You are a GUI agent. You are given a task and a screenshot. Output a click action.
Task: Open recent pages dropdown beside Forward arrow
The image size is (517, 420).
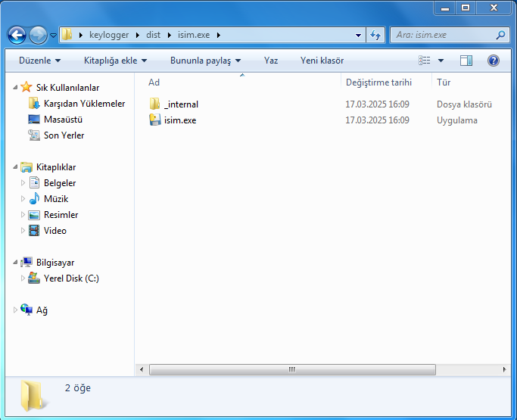[x=54, y=35]
